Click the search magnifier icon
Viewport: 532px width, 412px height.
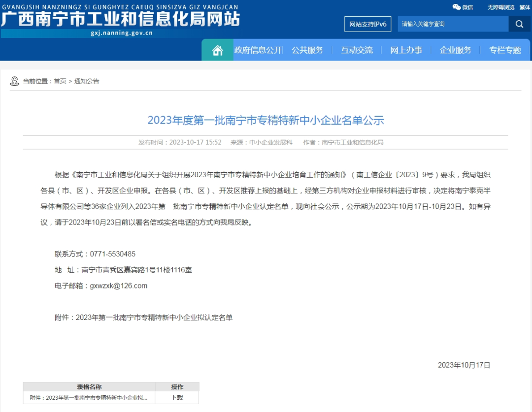(x=519, y=24)
